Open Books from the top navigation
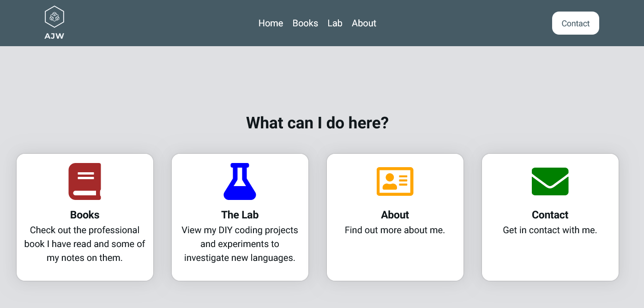Image resolution: width=644 pixels, height=308 pixels. (x=305, y=23)
